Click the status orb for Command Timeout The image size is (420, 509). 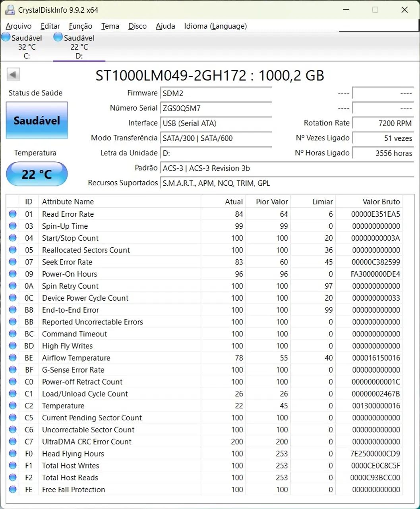[13, 334]
